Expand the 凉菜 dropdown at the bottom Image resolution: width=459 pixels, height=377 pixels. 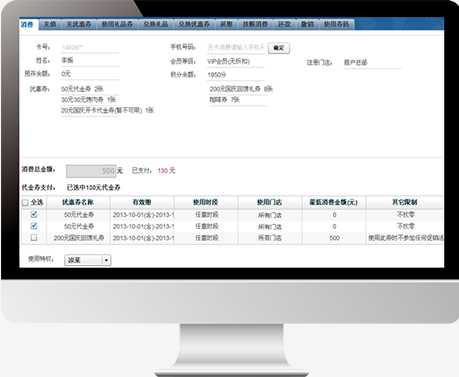click(88, 260)
